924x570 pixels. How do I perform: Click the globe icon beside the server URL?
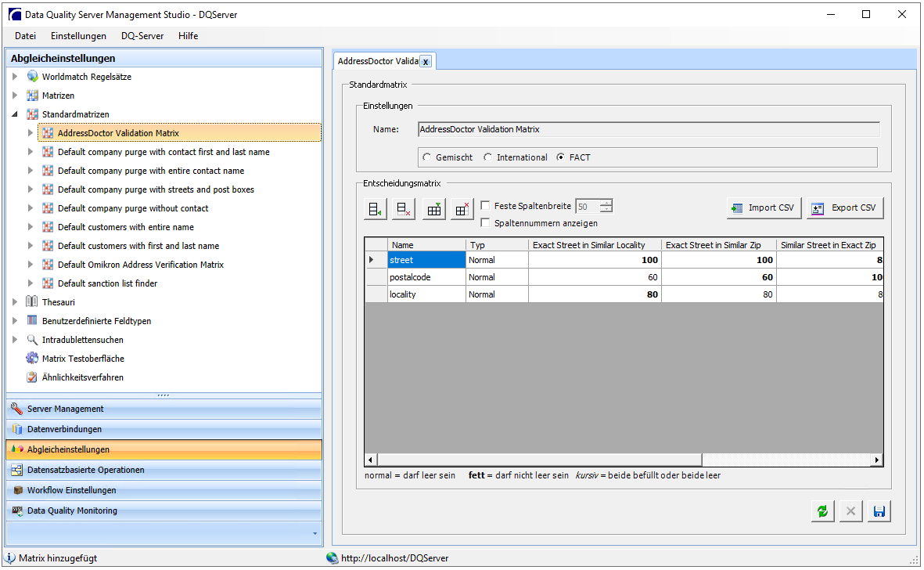coord(333,557)
